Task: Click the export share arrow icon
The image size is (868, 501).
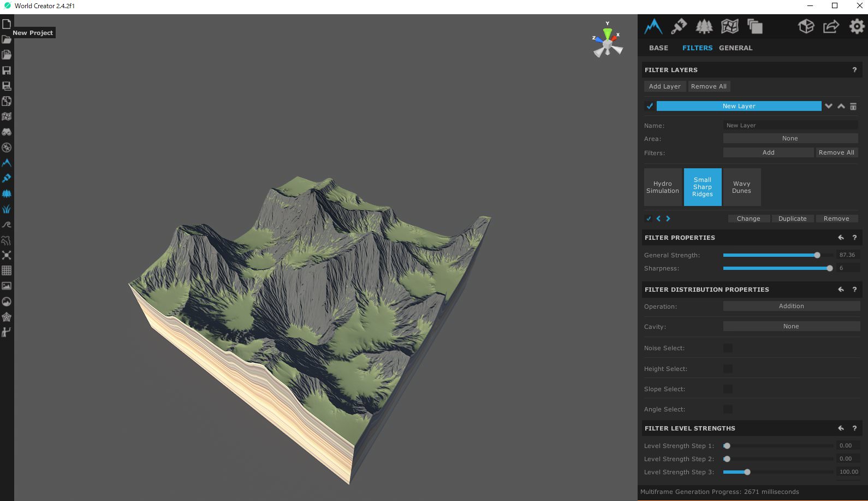Action: pos(831,26)
